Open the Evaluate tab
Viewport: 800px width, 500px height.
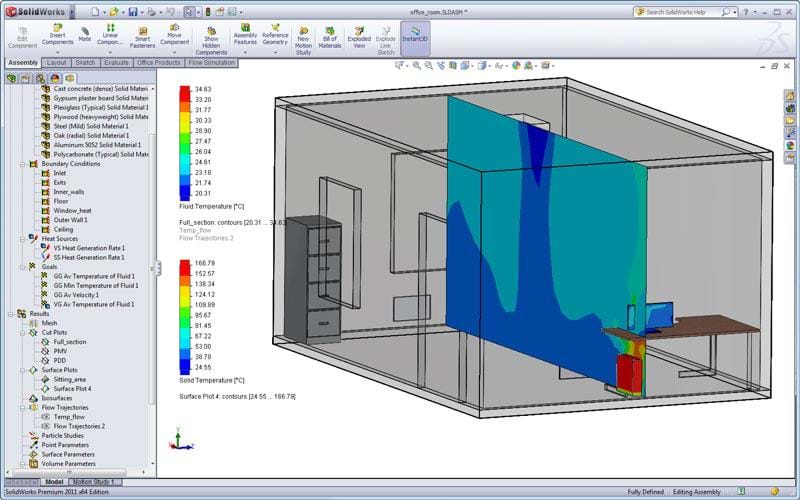(x=115, y=62)
